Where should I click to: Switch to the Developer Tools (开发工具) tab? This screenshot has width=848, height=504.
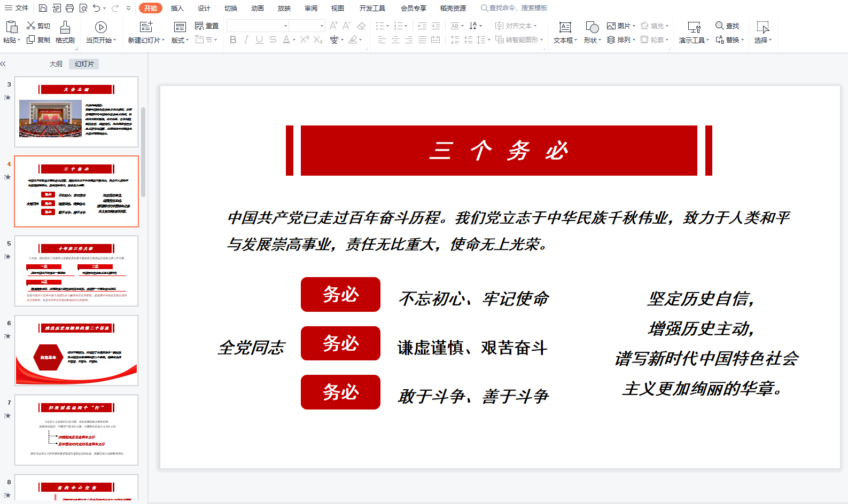(372, 8)
